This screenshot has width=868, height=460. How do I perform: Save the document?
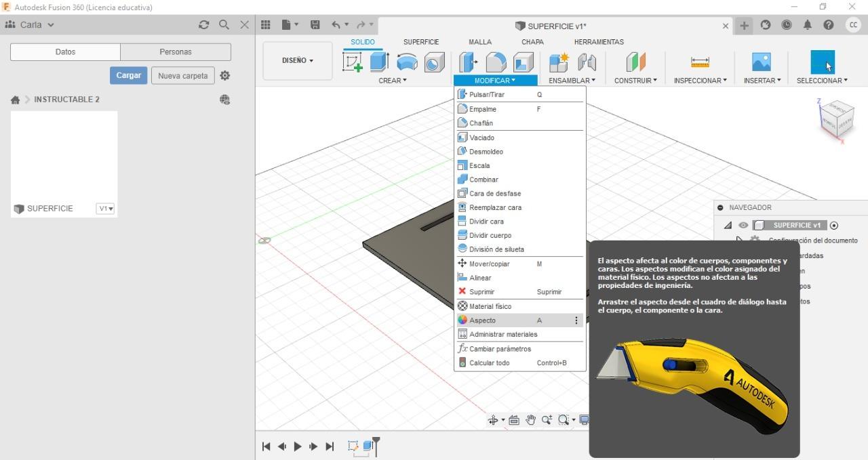tap(315, 24)
